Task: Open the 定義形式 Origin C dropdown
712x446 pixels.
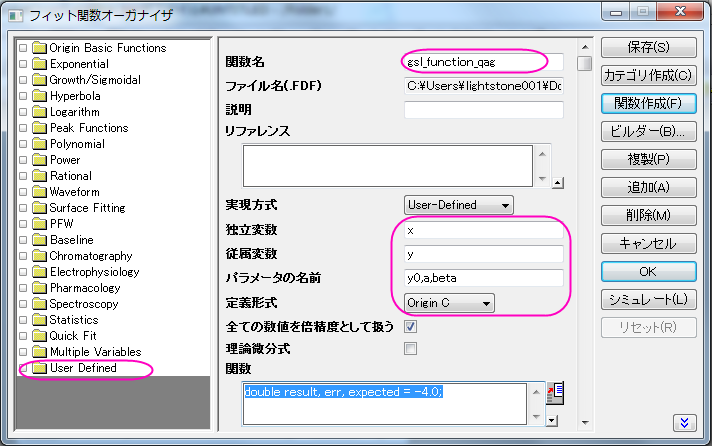Action: [x=449, y=303]
